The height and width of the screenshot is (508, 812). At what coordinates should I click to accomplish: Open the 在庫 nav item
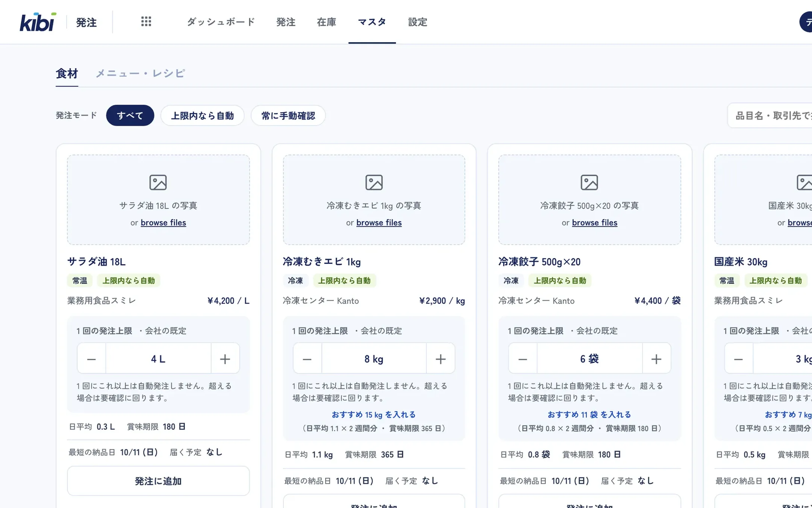coord(326,22)
